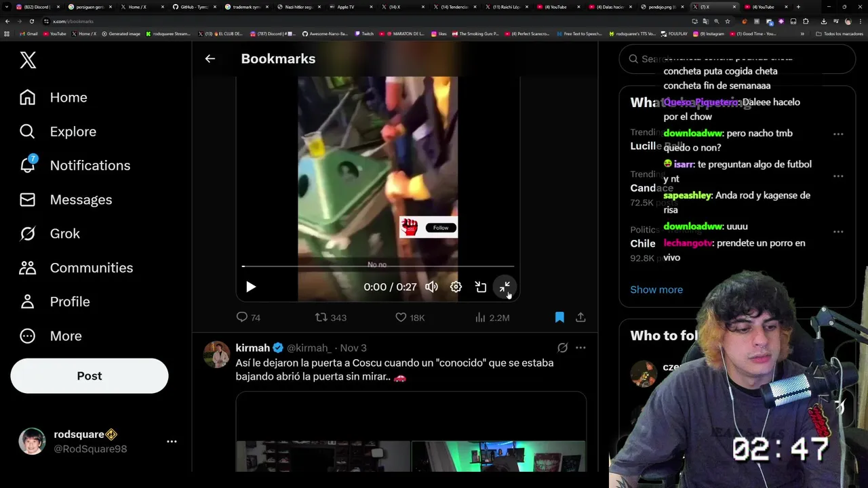Screen dimensions: 868x488
Task: Reload the page
Action: tap(31, 21)
